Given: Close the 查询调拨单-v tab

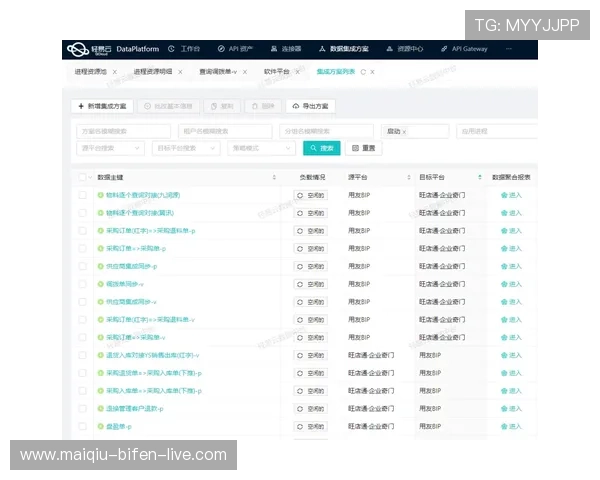Looking at the screenshot, I should [x=245, y=72].
